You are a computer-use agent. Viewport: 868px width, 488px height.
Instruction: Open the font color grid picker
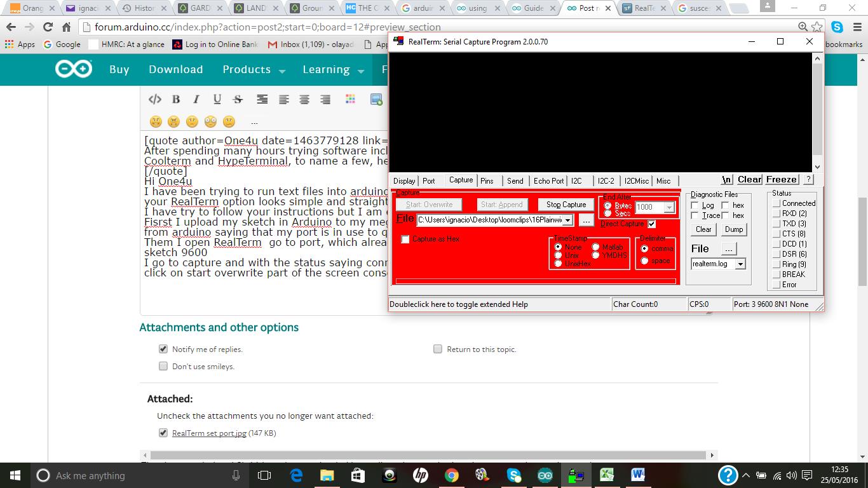[350, 99]
